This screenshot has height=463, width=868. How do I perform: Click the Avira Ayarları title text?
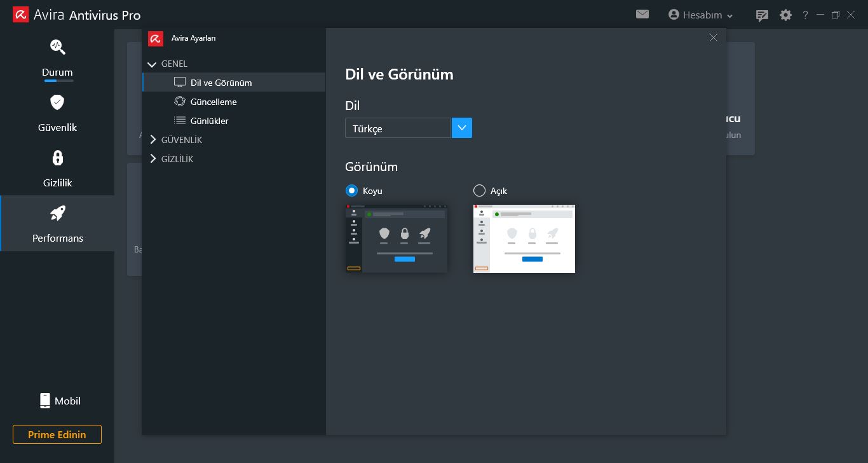(x=194, y=38)
